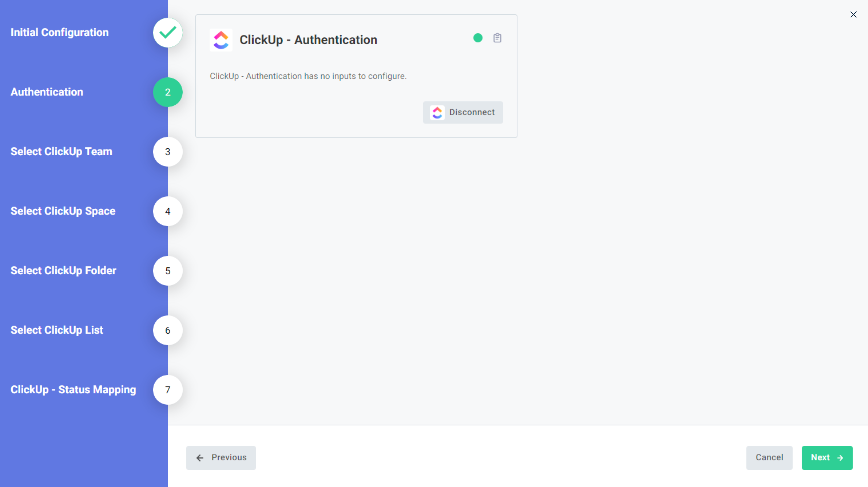The image size is (868, 487).
Task: Click the Previous button
Action: [221, 458]
